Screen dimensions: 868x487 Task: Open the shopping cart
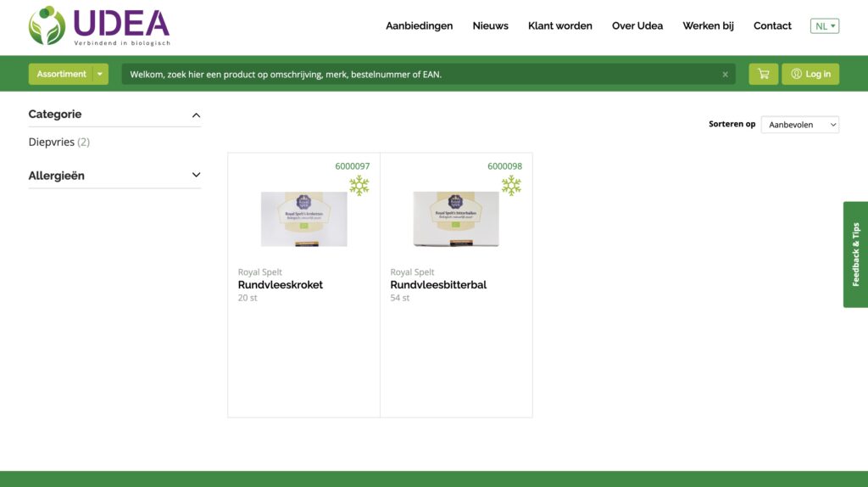pos(763,74)
